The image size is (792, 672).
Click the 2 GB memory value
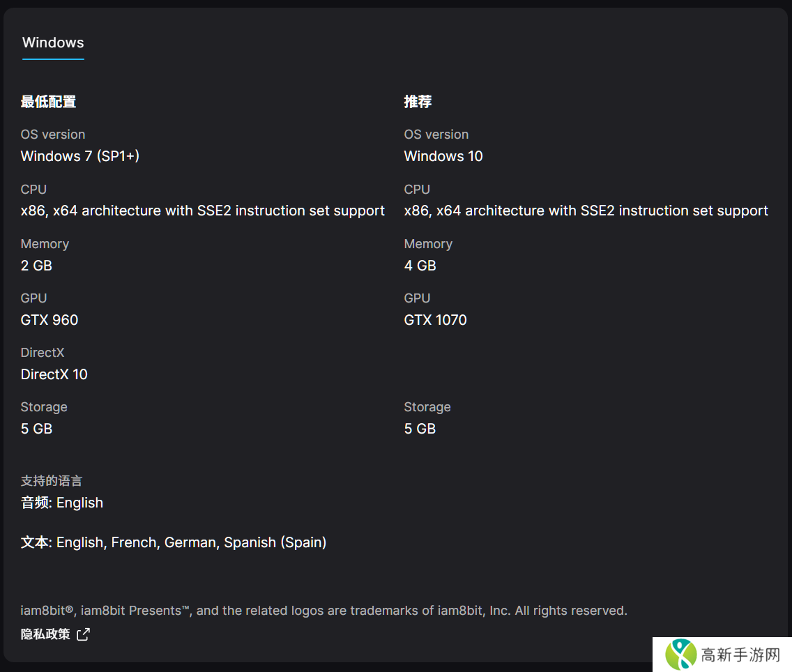point(36,266)
